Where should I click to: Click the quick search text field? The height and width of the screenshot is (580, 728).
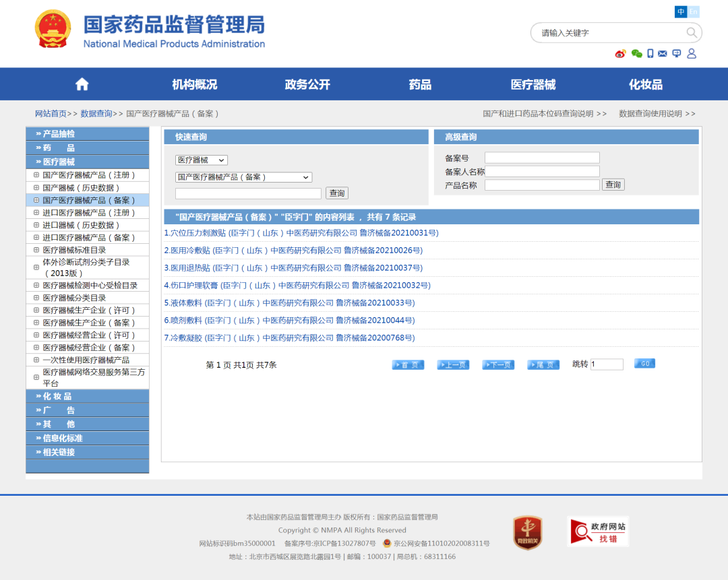pos(248,193)
